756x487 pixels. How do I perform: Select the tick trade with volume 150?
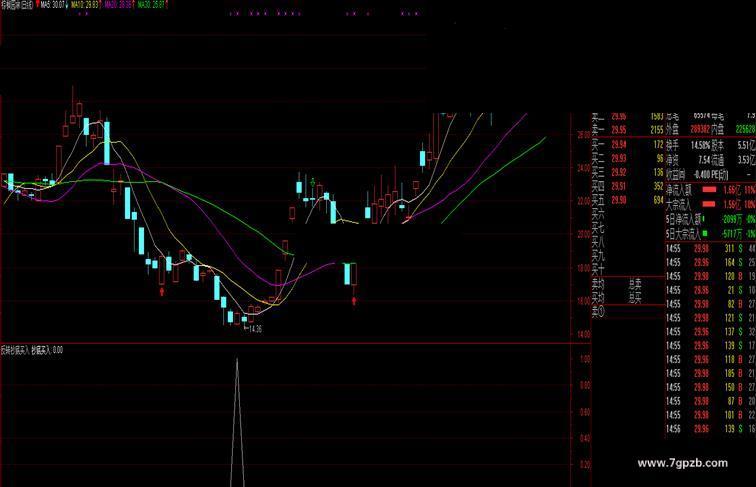(x=711, y=387)
